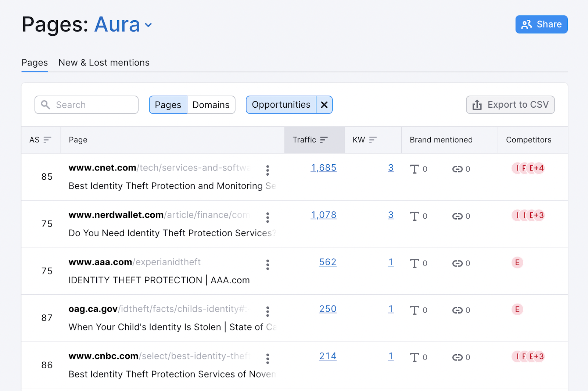Screen dimensions: 588x391
Task: Sort by Traffic using the sort icon
Action: [x=323, y=140]
